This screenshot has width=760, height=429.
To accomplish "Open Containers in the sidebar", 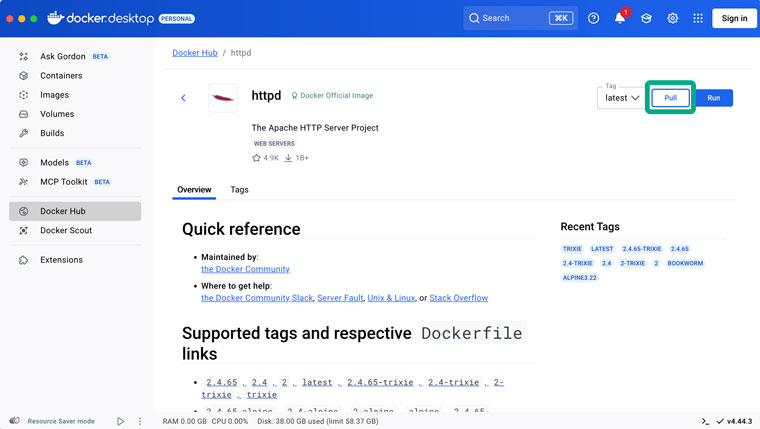I will point(75,76).
